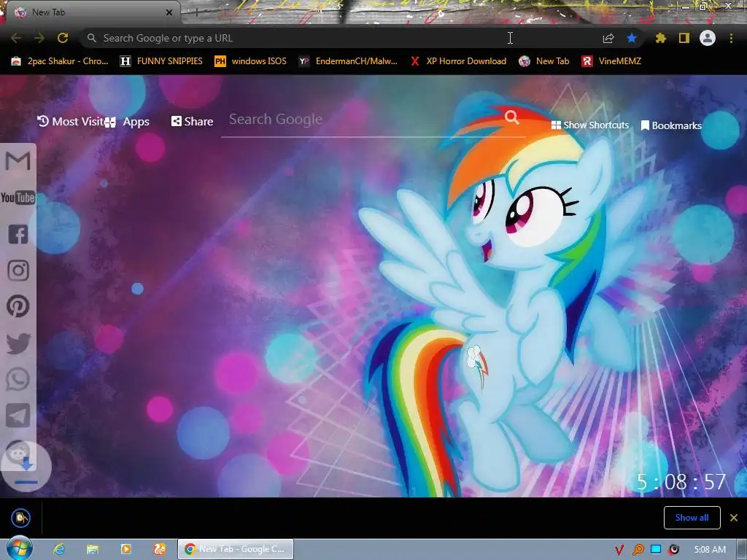Click the orange magnifier tray icon
747x560 pixels.
tap(638, 550)
